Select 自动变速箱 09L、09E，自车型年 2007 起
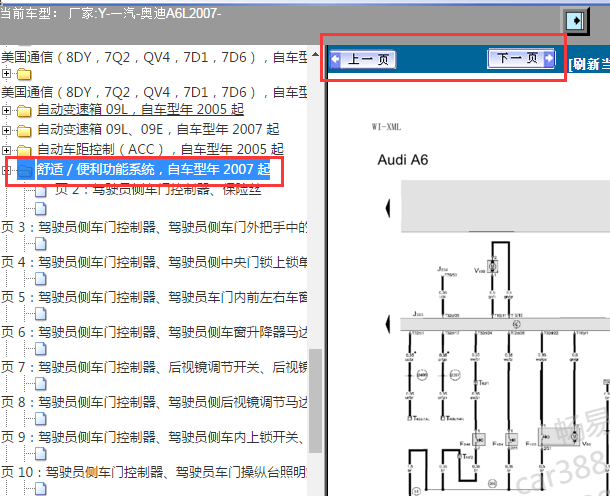Screen dimensions: 610x496 [158, 129]
